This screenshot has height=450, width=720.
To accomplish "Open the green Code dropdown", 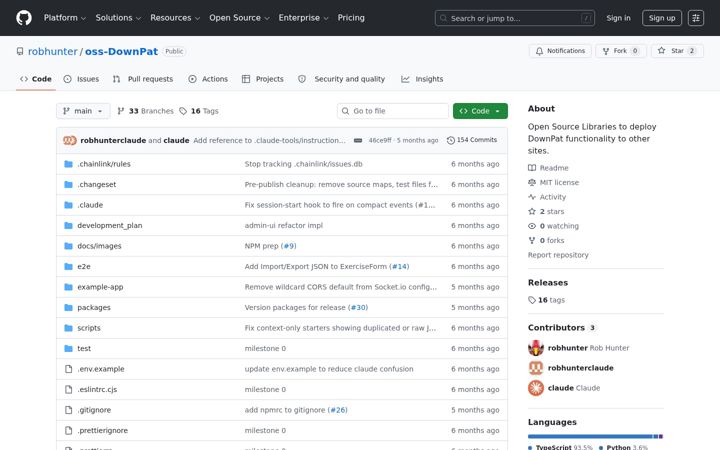I will pos(480,111).
